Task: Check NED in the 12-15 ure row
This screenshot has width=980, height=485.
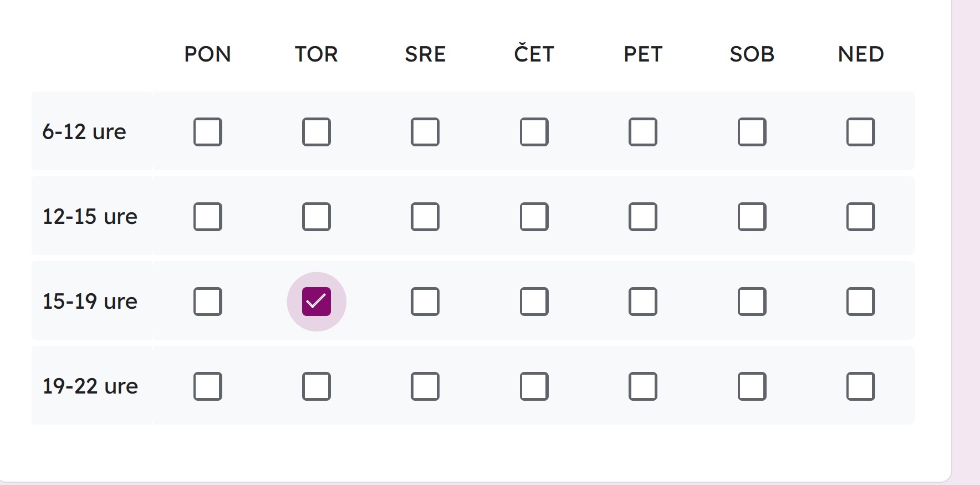Action: pyautogui.click(x=861, y=217)
